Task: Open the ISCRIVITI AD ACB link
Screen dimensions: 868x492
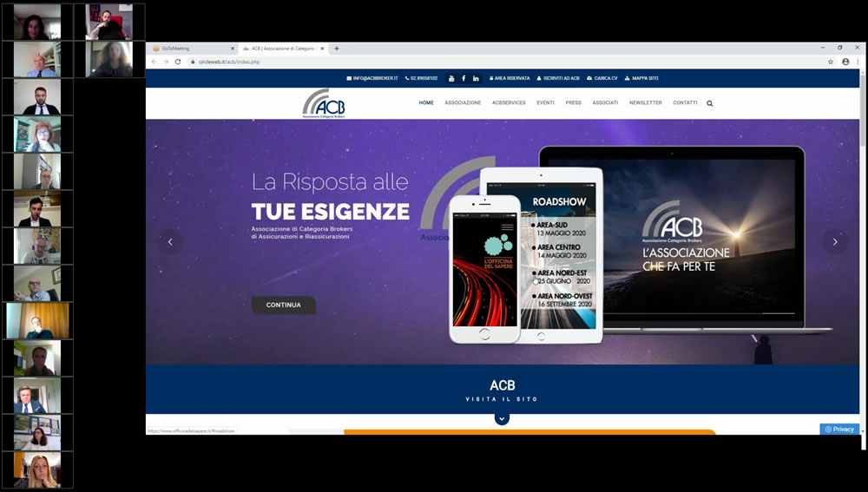Action: tap(558, 79)
